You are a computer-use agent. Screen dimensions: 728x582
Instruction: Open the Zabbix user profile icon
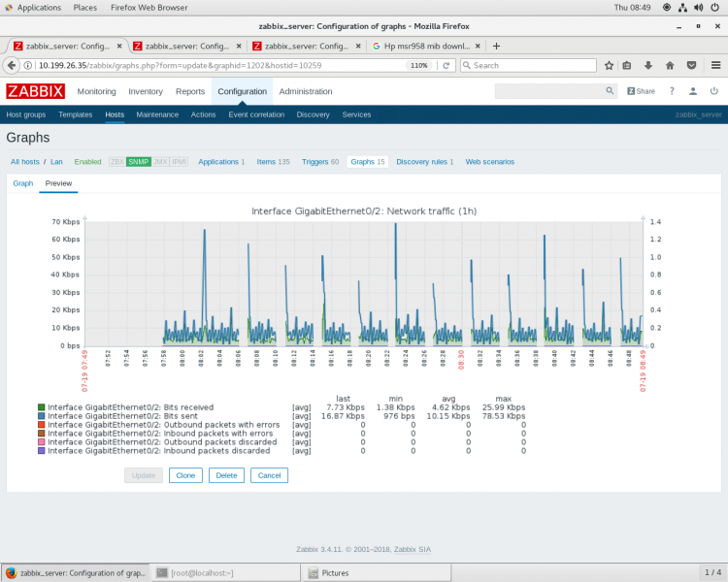pyautogui.click(x=693, y=91)
